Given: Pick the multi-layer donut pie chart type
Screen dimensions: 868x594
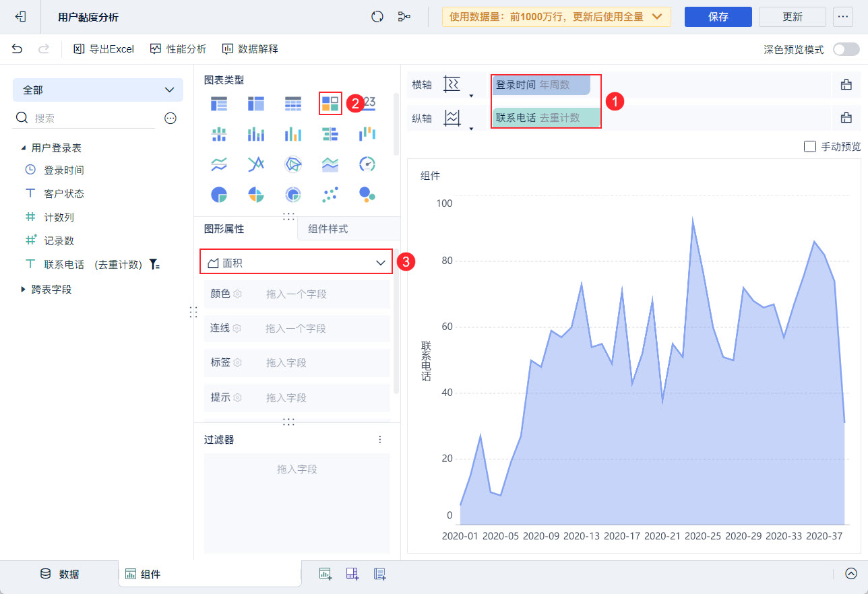Looking at the screenshot, I should [293, 195].
